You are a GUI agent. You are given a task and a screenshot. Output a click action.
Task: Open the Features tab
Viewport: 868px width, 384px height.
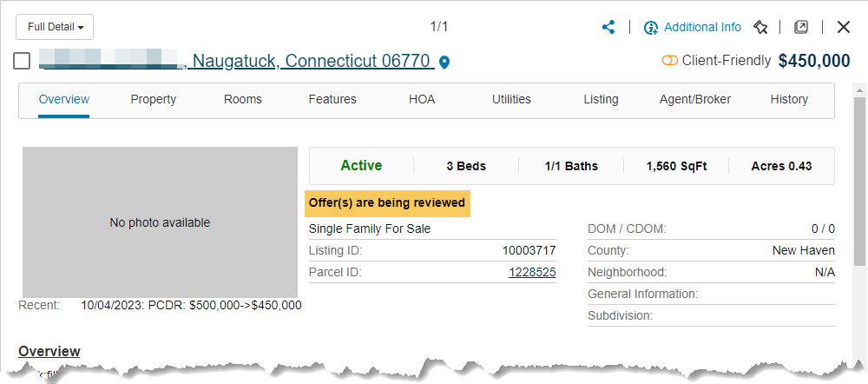[332, 99]
